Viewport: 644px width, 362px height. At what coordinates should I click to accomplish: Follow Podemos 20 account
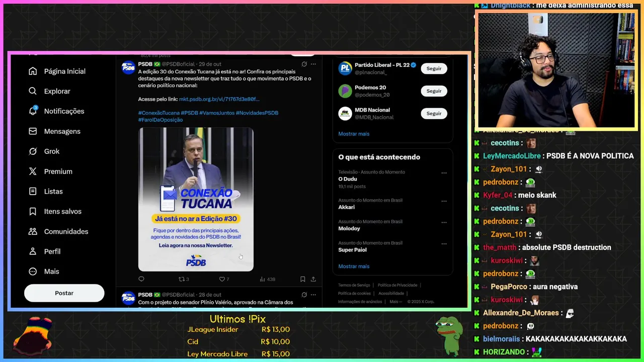point(434,91)
